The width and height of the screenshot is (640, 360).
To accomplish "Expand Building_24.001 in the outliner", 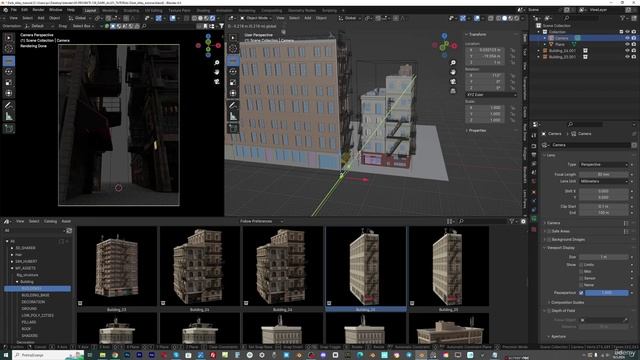I will (x=539, y=51).
